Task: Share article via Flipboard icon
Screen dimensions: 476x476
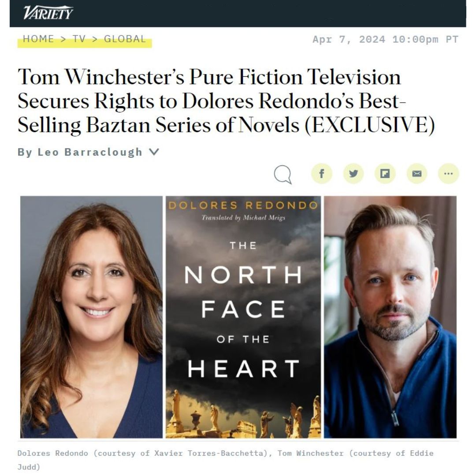Action: coord(385,174)
